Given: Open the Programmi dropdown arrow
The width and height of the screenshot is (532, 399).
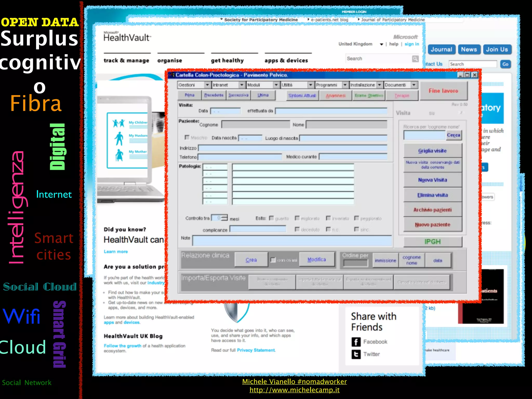Looking at the screenshot, I should [345, 85].
